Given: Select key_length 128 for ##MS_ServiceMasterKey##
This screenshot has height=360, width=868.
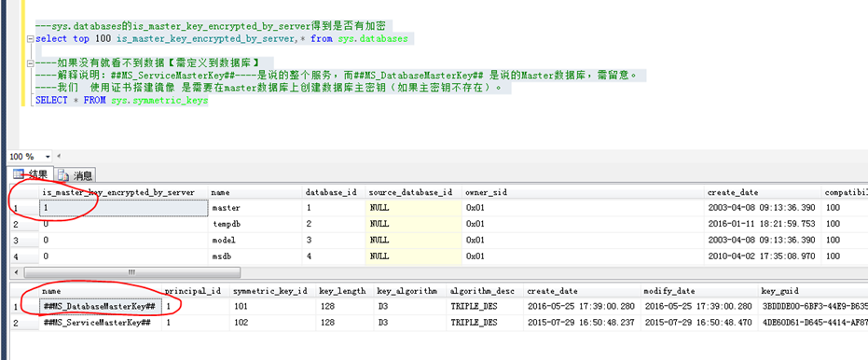Looking at the screenshot, I should [345, 323].
